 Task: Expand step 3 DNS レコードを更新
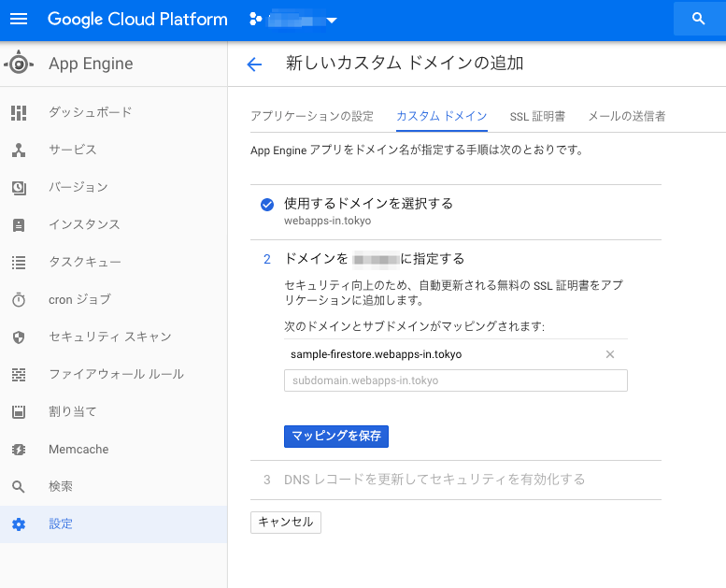point(434,480)
